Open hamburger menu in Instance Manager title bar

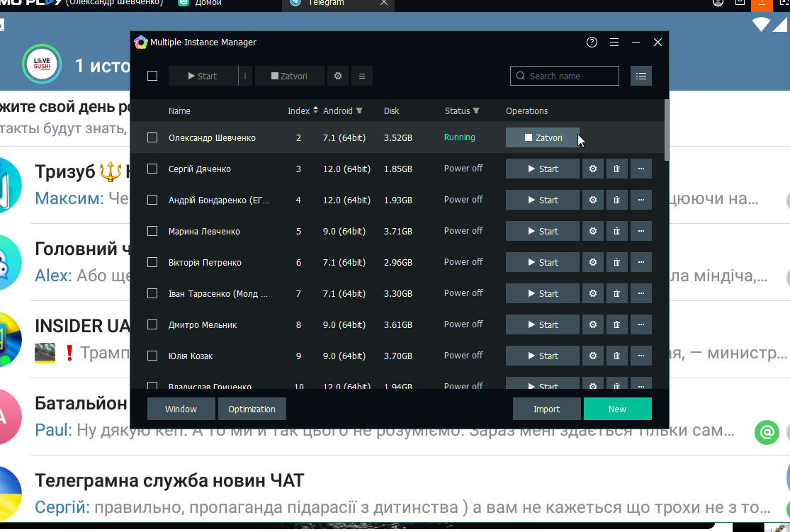pos(614,43)
